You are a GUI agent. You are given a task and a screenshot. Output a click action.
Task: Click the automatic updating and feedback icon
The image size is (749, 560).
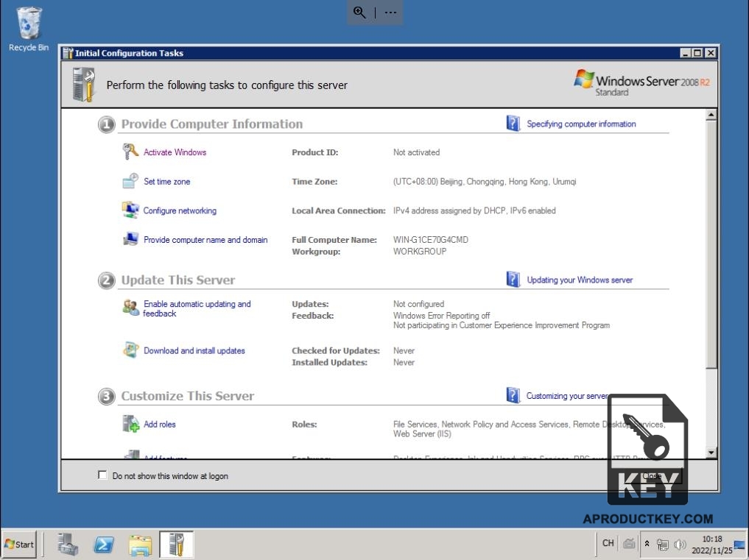tap(130, 308)
